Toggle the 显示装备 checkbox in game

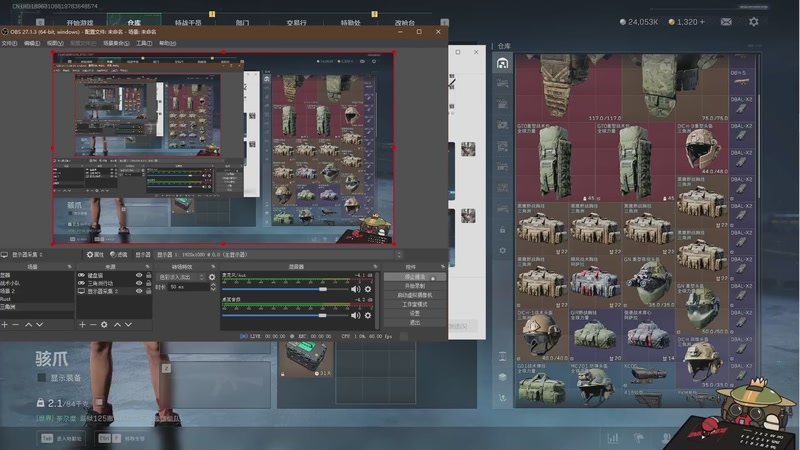pos(42,378)
